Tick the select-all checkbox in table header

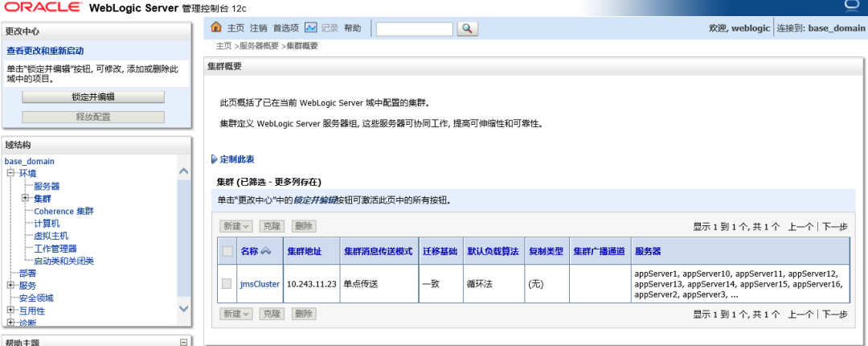coord(227,251)
